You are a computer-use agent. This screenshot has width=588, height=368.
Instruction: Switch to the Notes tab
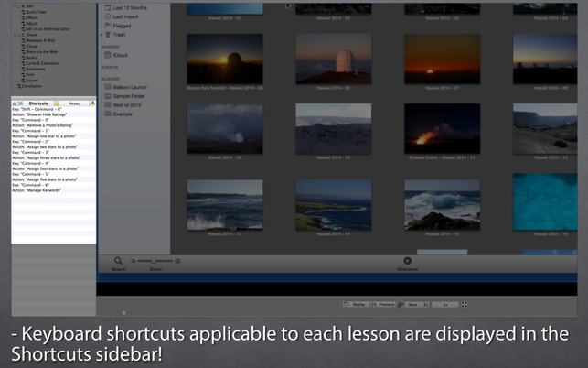74,103
